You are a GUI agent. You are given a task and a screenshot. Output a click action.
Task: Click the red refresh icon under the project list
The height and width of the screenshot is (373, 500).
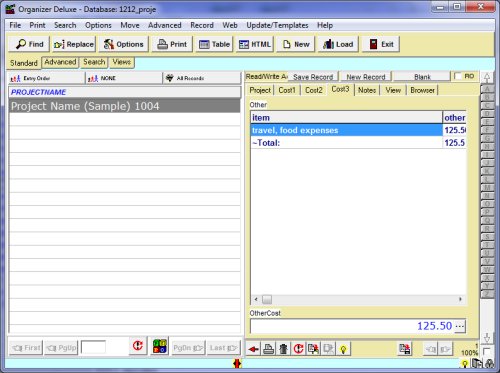point(138,346)
